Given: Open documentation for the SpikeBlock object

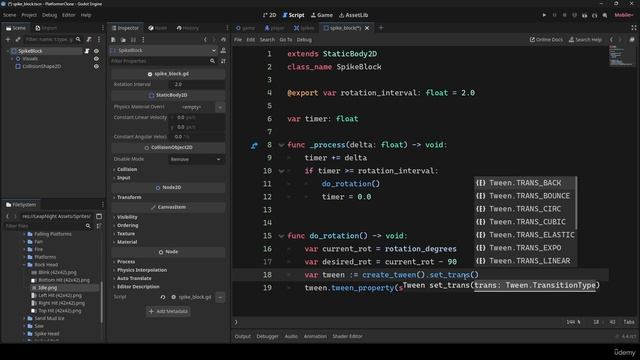Looking at the screenshot, I should click(223, 50).
